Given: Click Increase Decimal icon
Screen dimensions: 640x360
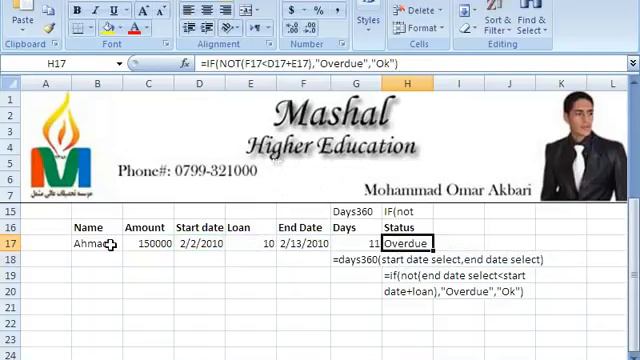Looking at the screenshot, I should 292,28.
